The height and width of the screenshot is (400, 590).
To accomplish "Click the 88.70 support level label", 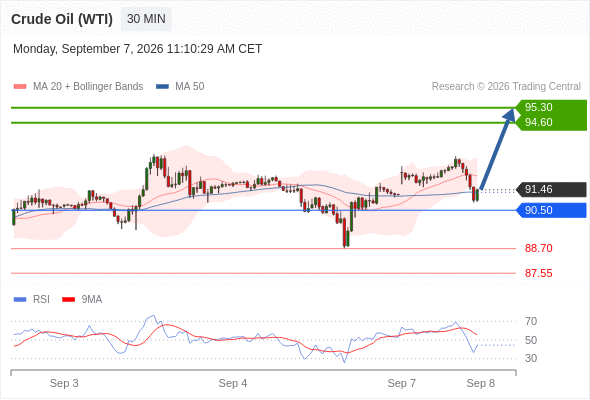I will [538, 248].
